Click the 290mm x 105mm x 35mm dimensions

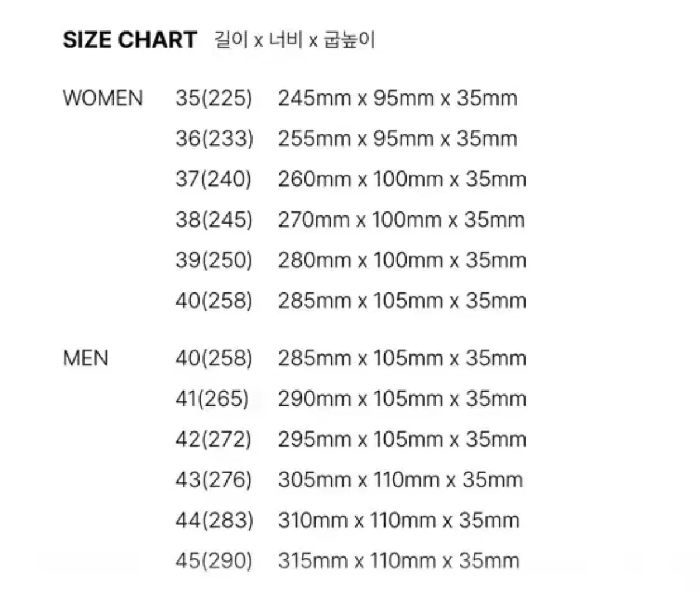[402, 399]
